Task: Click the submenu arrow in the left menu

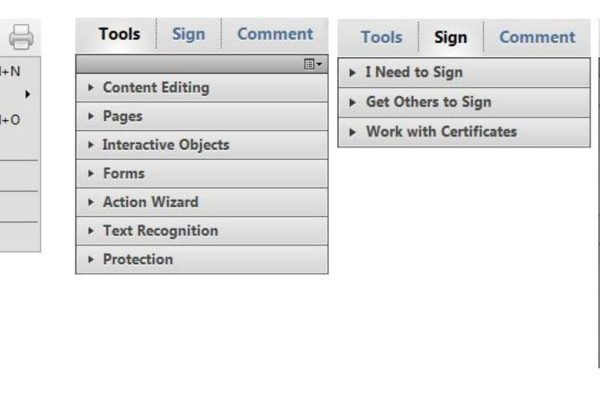Action: [x=28, y=95]
